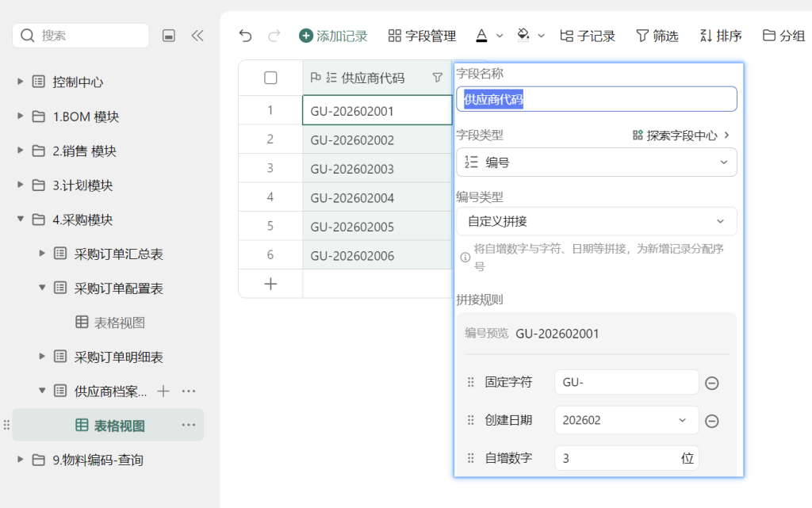Screen dimensions: 812x508
Task: Click the 字段名称 field name input
Action: 596,99
